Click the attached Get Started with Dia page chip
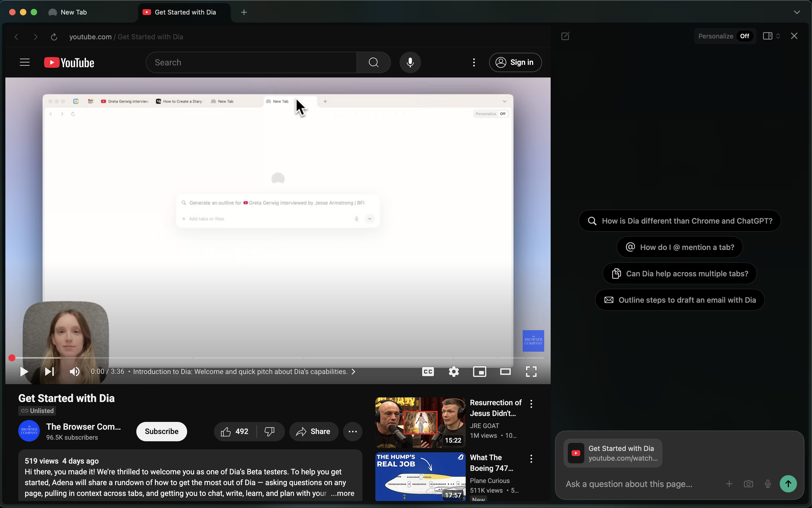This screenshot has height=508, width=812. (612, 453)
